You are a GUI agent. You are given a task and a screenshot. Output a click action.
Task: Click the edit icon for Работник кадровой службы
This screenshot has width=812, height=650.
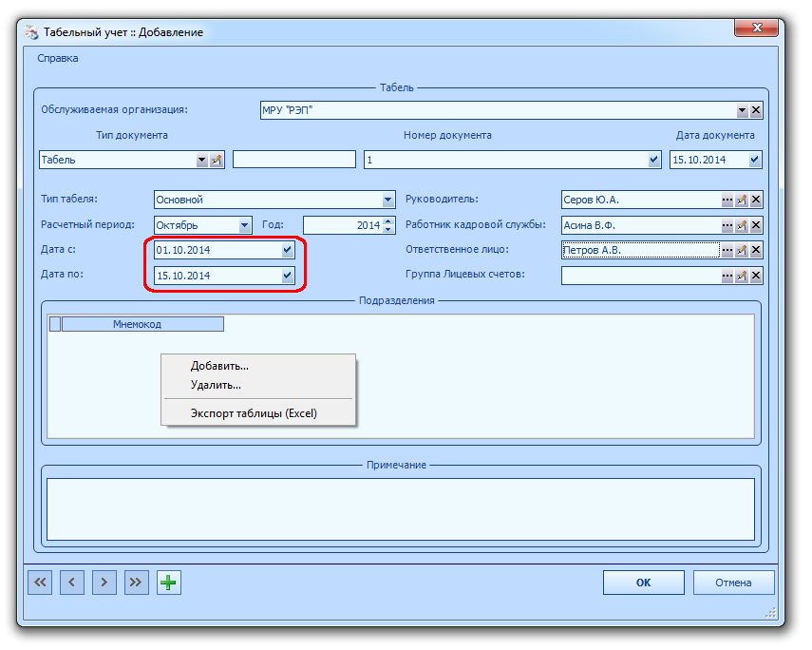(x=742, y=225)
